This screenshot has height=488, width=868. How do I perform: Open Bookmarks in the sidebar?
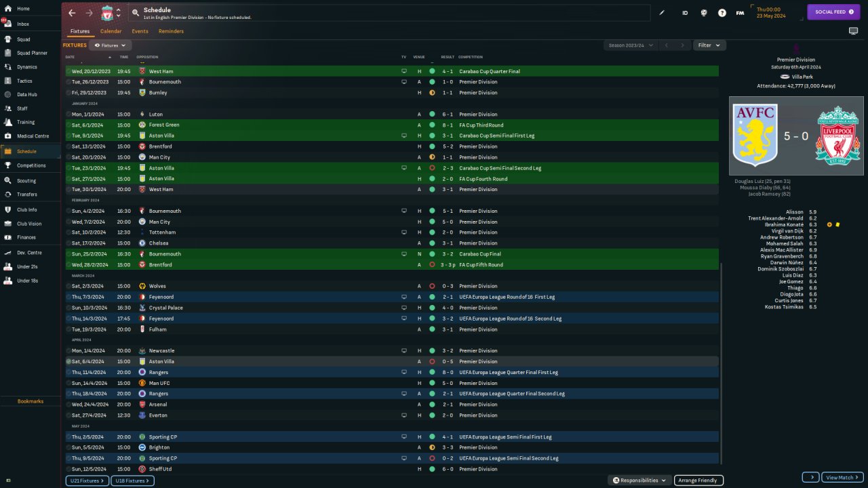31,401
